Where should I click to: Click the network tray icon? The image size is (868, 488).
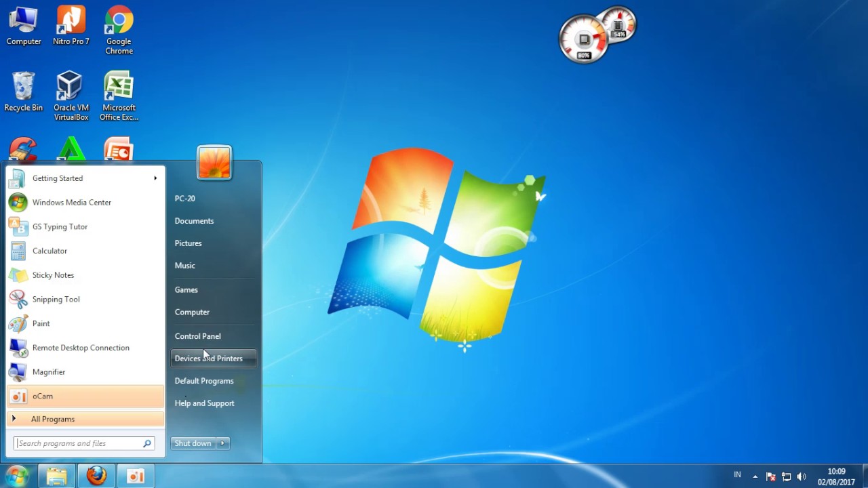pos(786,476)
